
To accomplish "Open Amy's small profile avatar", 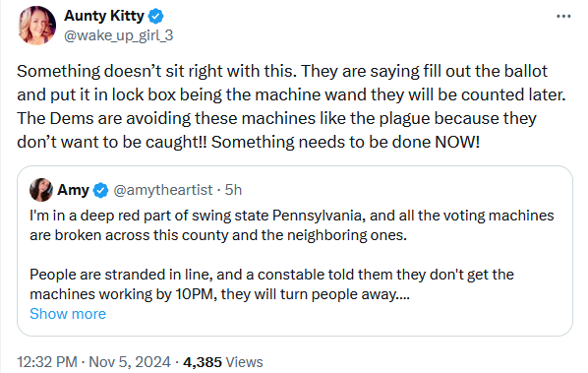I will (x=41, y=190).
